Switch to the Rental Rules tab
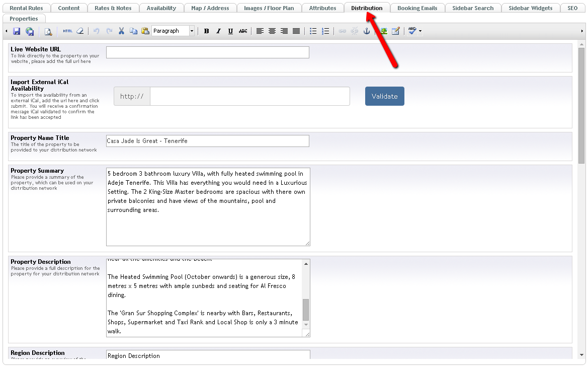The height and width of the screenshot is (367, 588). [x=26, y=8]
